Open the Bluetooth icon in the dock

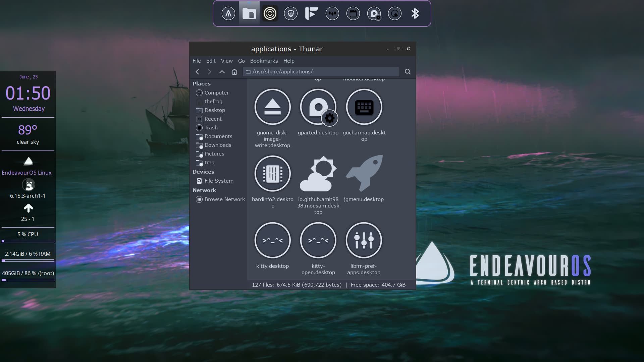415,14
